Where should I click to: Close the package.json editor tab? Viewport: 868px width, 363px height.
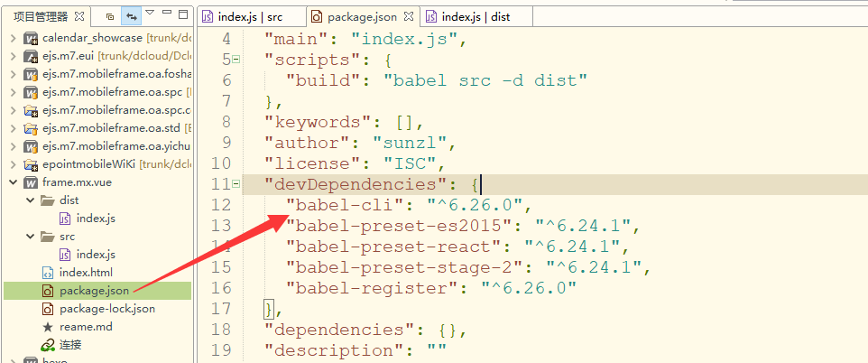pos(409,16)
